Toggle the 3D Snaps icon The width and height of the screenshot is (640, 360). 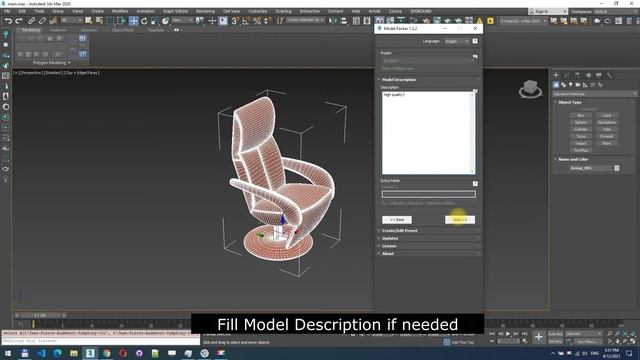tap(235, 21)
